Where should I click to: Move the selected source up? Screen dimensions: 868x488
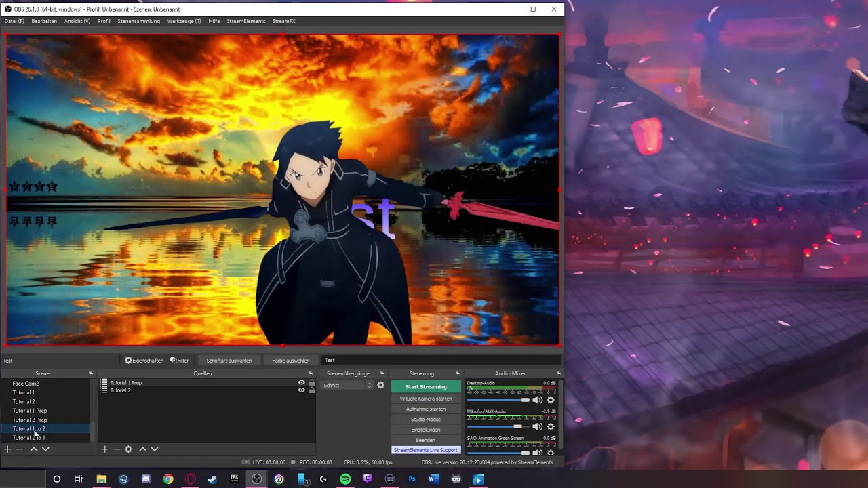click(x=142, y=449)
